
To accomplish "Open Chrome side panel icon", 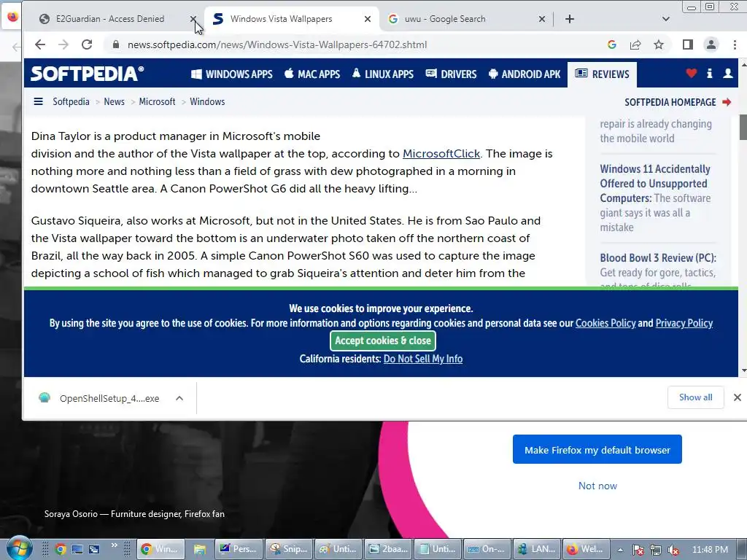I will [x=687, y=44].
